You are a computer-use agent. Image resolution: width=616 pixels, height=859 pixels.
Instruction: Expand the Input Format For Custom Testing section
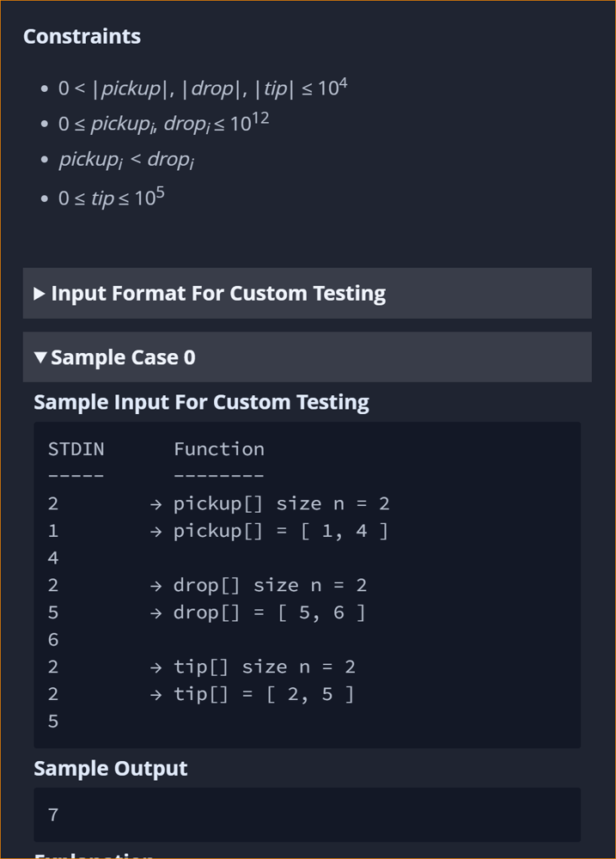[307, 293]
